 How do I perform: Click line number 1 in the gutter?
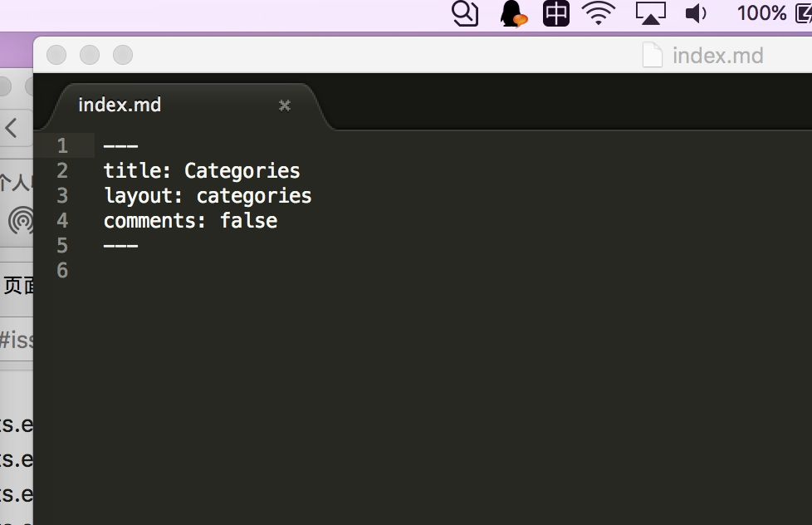[x=62, y=145]
